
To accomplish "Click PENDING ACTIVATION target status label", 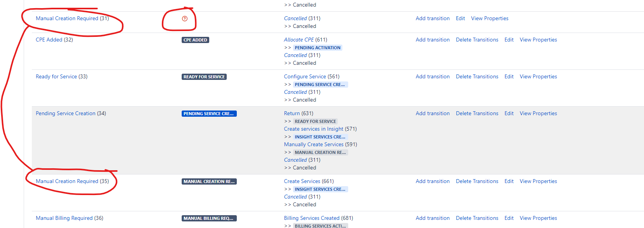I will coord(318,48).
